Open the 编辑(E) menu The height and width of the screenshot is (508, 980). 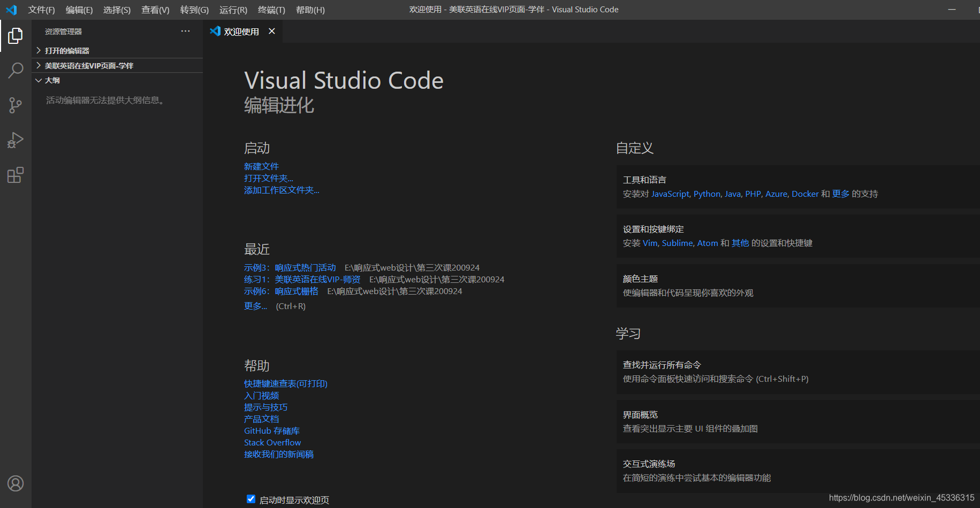coord(79,10)
